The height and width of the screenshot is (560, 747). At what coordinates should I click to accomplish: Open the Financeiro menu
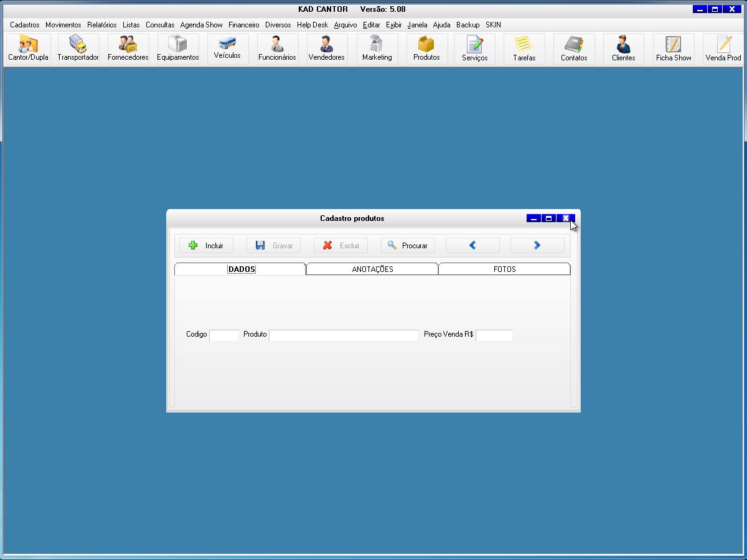[243, 25]
